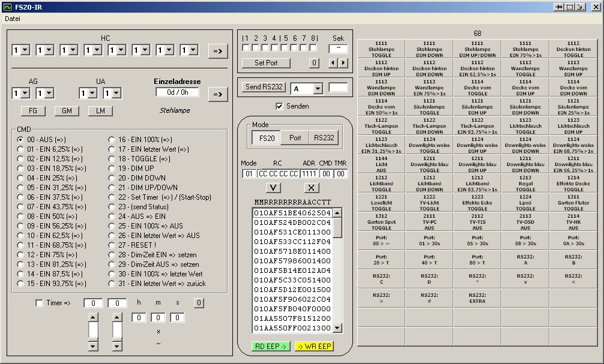Switch to the Port mode tab
Screen dimensions: 604x364
295,137
